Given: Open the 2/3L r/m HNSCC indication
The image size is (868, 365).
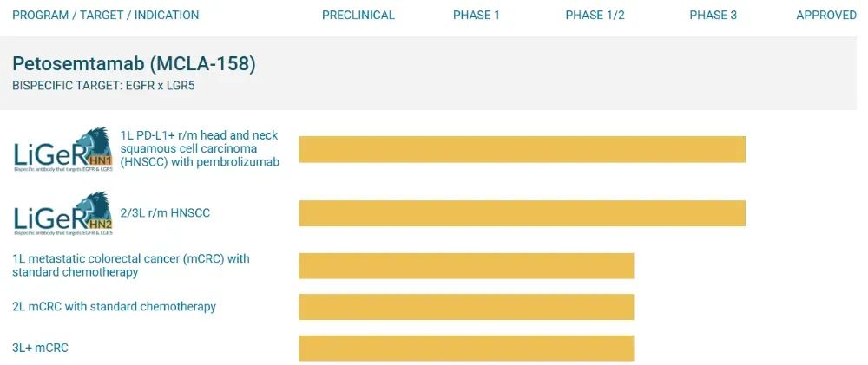Looking at the screenshot, I should tap(165, 213).
